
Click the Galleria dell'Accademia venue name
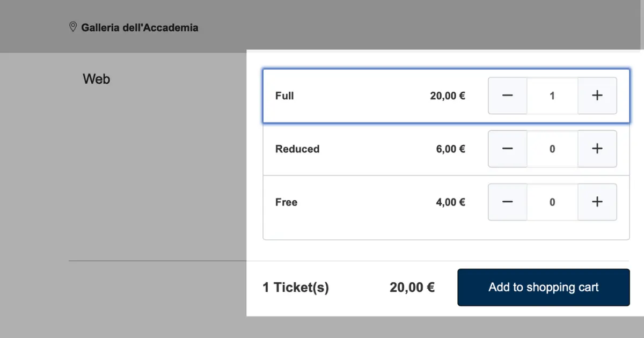pyautogui.click(x=140, y=27)
